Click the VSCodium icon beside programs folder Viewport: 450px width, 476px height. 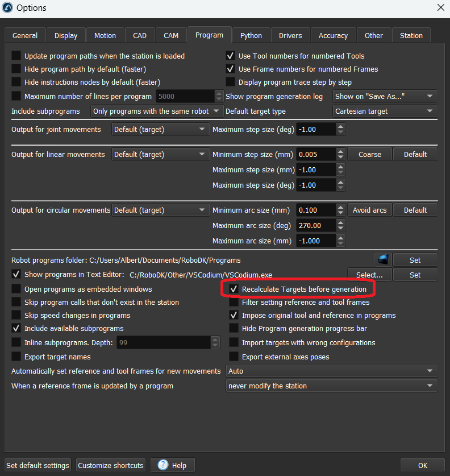coord(383,260)
